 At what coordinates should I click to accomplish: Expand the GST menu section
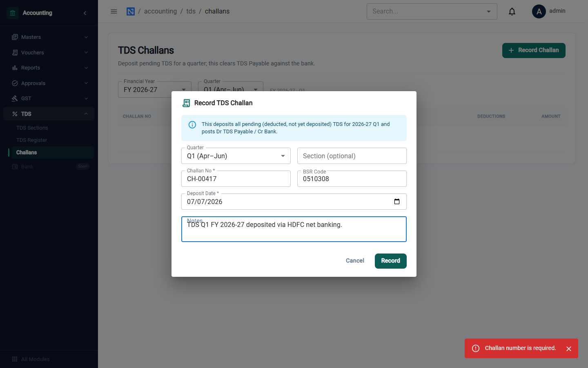49,99
